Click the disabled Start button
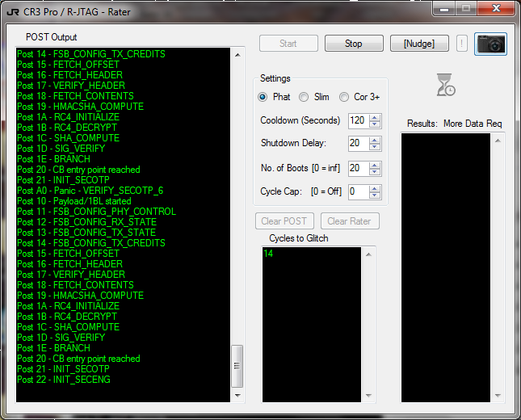The image size is (521, 420). coord(288,44)
